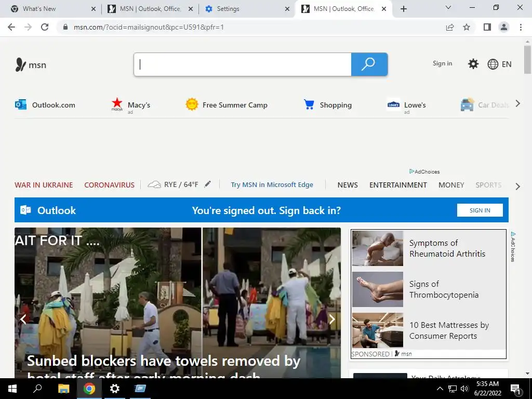Open Signs of Thrombocytopenia ad
The height and width of the screenshot is (399, 532).
coord(444,289)
